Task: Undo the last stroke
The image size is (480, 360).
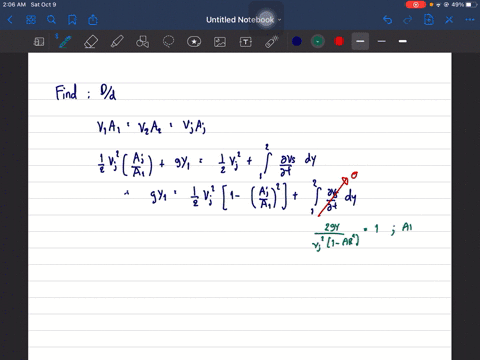Action: (x=387, y=20)
